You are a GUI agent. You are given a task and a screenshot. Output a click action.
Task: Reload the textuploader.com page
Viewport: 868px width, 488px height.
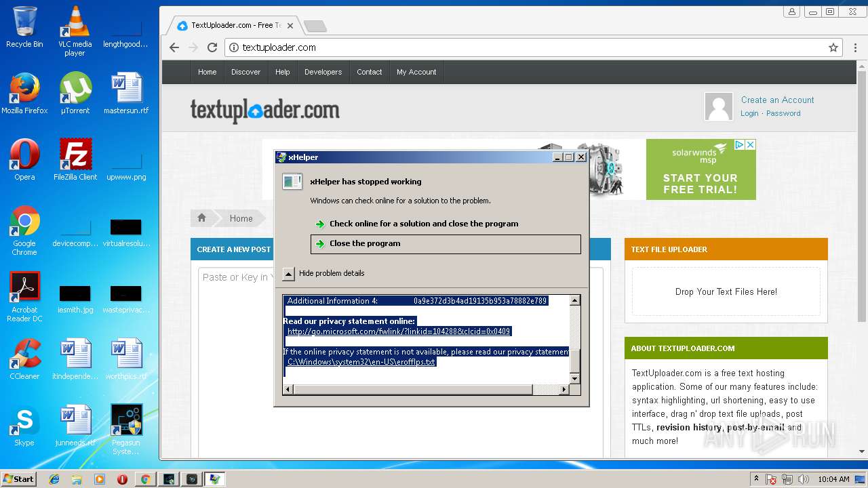[212, 47]
